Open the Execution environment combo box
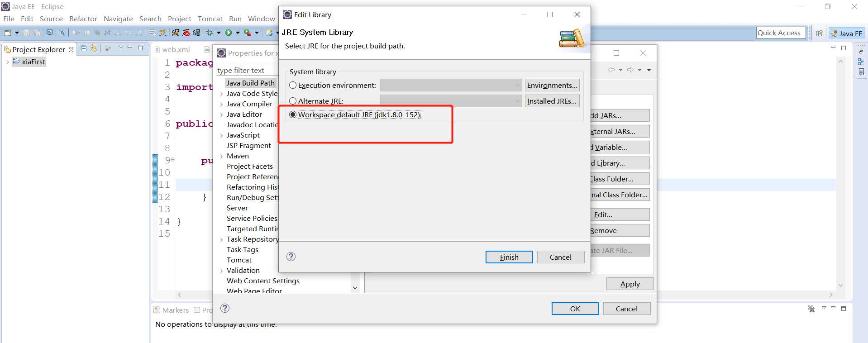 pos(452,85)
